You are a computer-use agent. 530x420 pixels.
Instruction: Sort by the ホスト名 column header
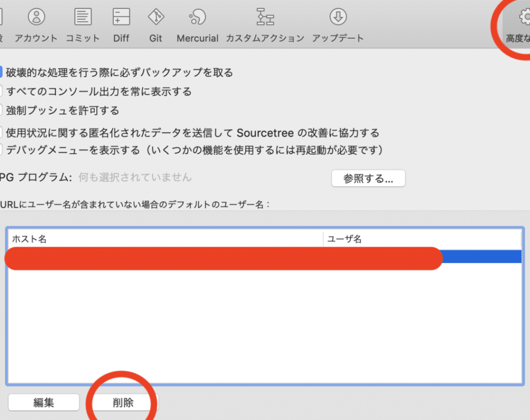166,239
